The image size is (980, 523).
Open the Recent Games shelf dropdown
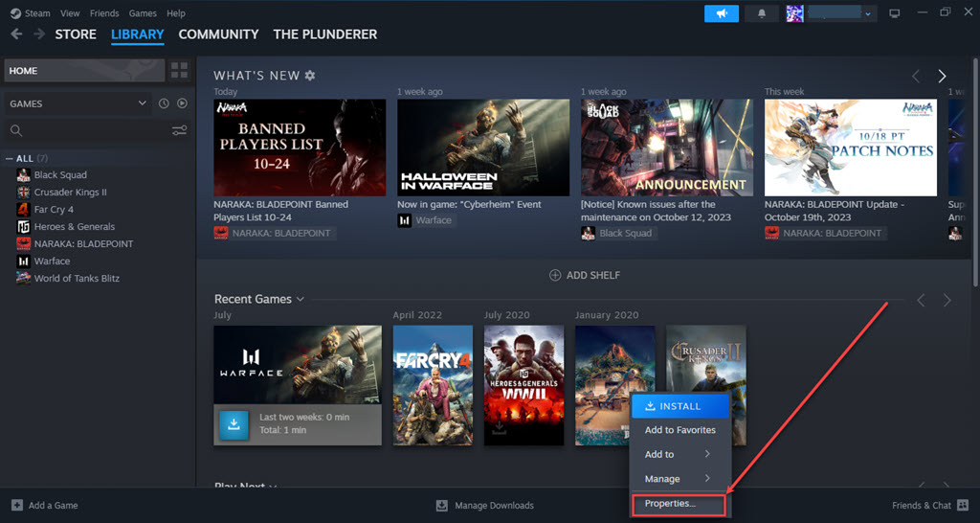click(x=300, y=299)
